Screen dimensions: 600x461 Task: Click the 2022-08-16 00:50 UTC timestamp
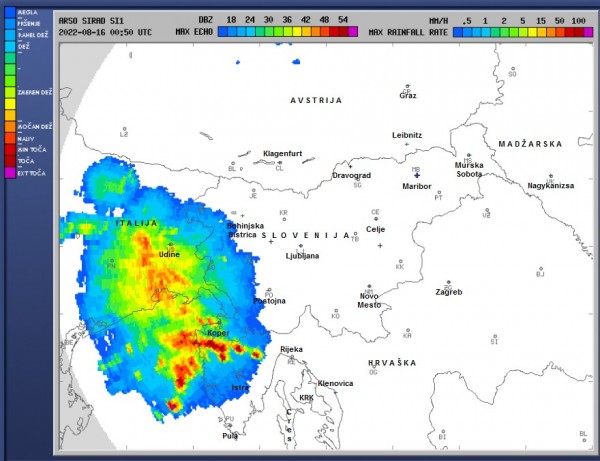(105, 32)
